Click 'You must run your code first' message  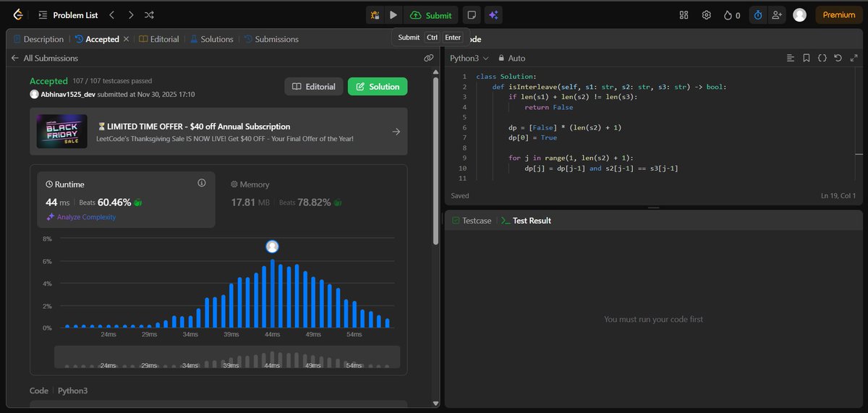point(653,319)
